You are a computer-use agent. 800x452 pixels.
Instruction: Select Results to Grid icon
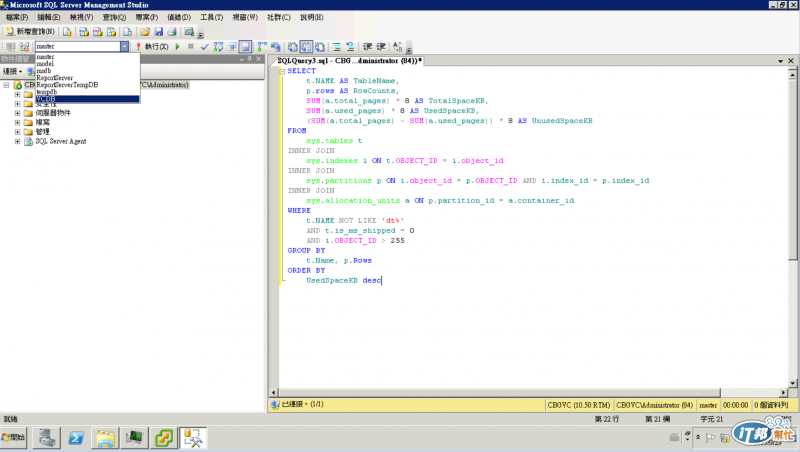pos(306,46)
